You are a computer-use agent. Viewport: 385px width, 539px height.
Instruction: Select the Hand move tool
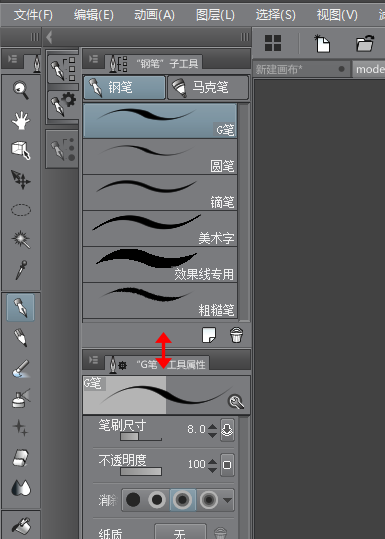click(x=21, y=120)
